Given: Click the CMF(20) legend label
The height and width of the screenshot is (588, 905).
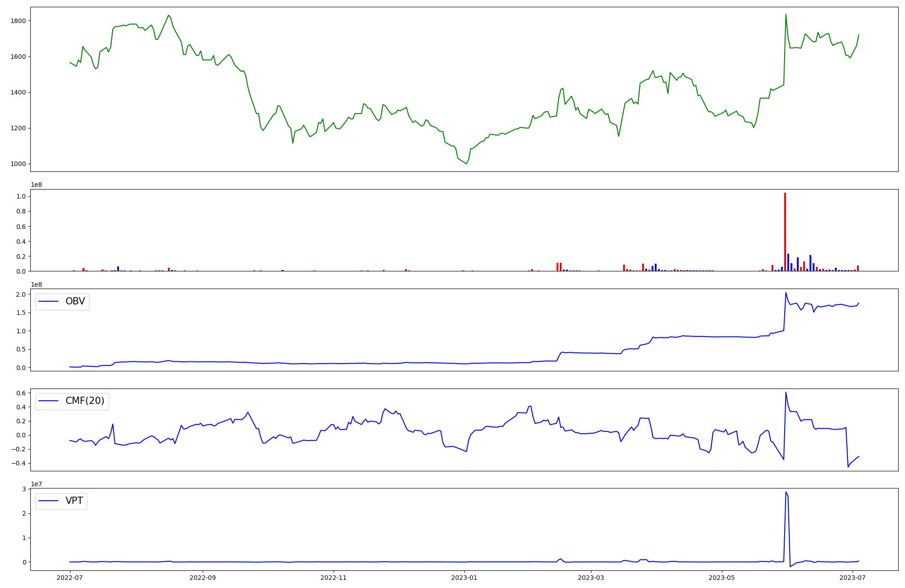Looking at the screenshot, I should click(x=85, y=401).
